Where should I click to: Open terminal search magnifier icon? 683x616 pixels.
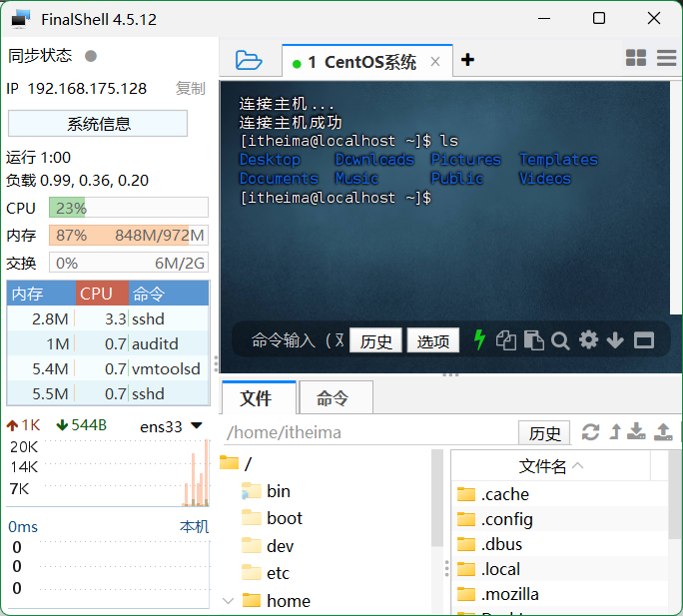(560, 340)
